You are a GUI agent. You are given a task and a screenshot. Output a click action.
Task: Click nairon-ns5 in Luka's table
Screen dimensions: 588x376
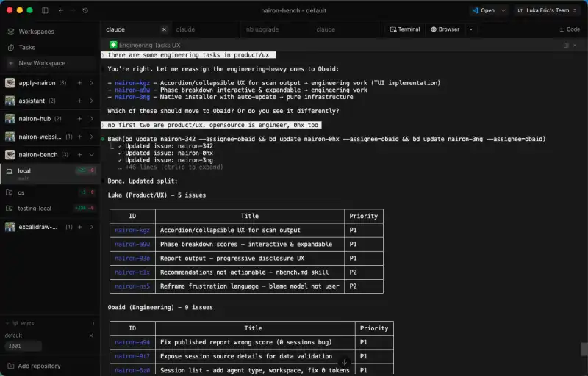click(132, 286)
